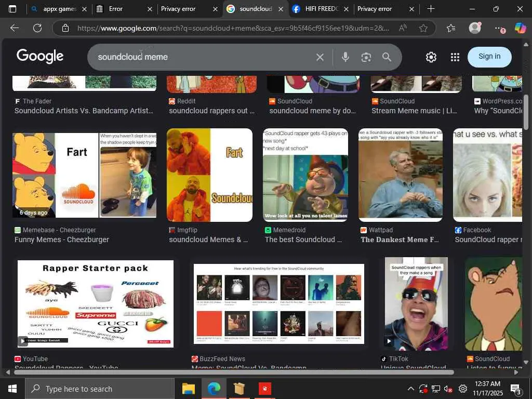
Task: Go back to previous page
Action: 14,28
